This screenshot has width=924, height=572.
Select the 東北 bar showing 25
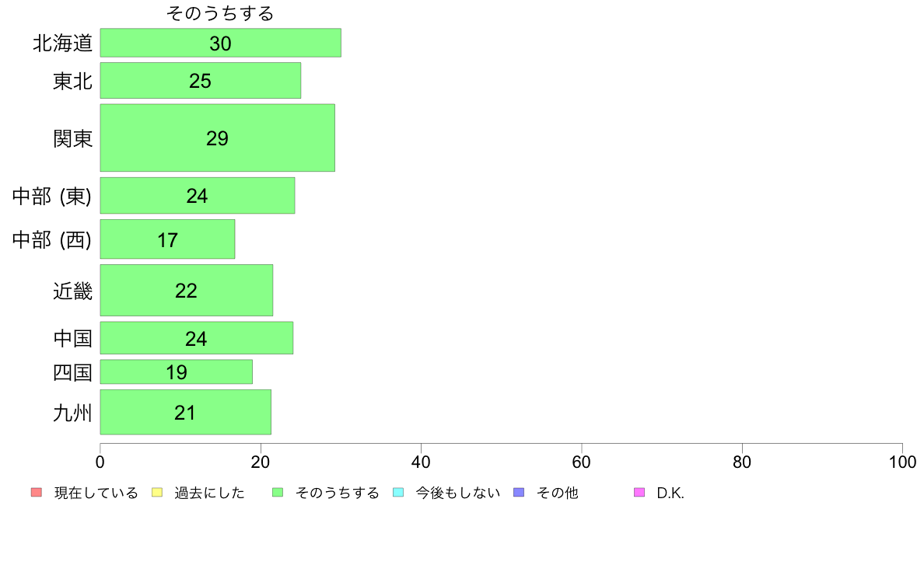(201, 81)
